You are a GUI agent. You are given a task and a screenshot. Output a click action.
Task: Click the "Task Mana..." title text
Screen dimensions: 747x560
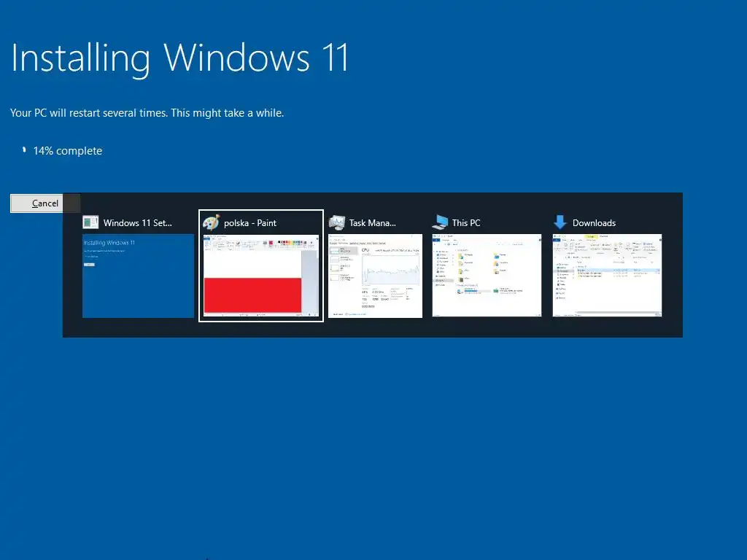(373, 223)
